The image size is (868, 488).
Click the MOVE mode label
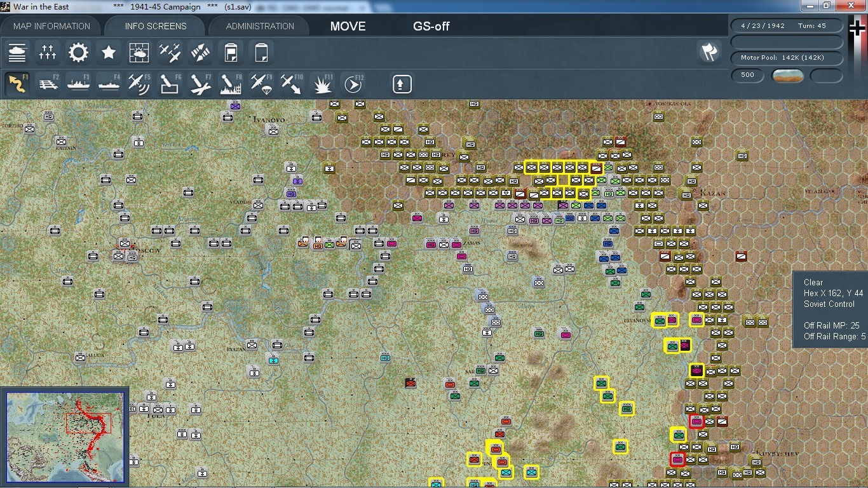348,26
